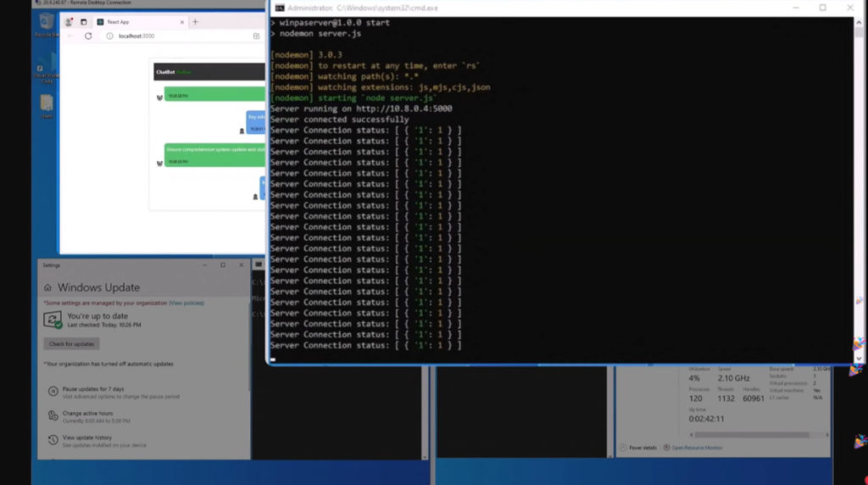Click the site info icon before localhost
The height and width of the screenshot is (485, 868).
(x=109, y=36)
